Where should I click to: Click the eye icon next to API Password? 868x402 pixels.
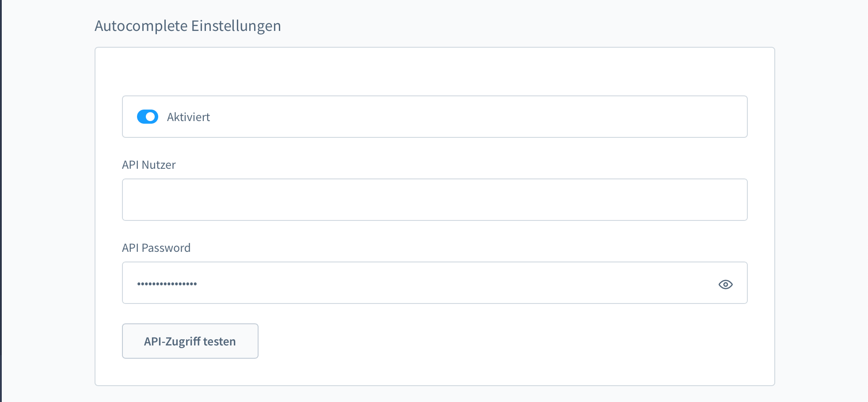click(x=726, y=284)
